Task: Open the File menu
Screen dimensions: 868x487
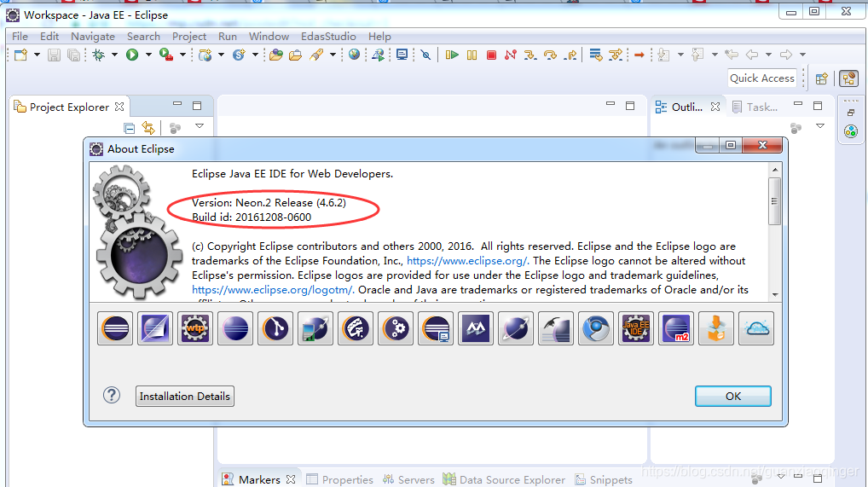Action: coord(20,37)
